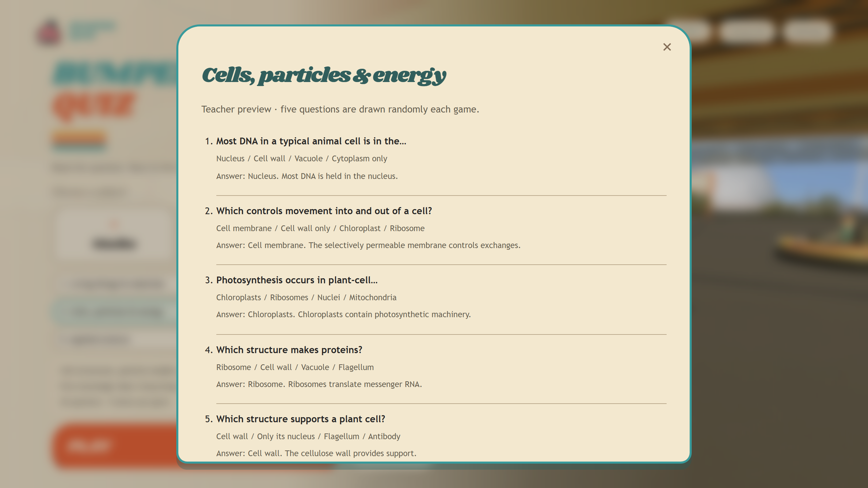Select question 'Which structure makes proteins?'
Image resolution: width=868 pixels, height=488 pixels.
click(x=289, y=350)
